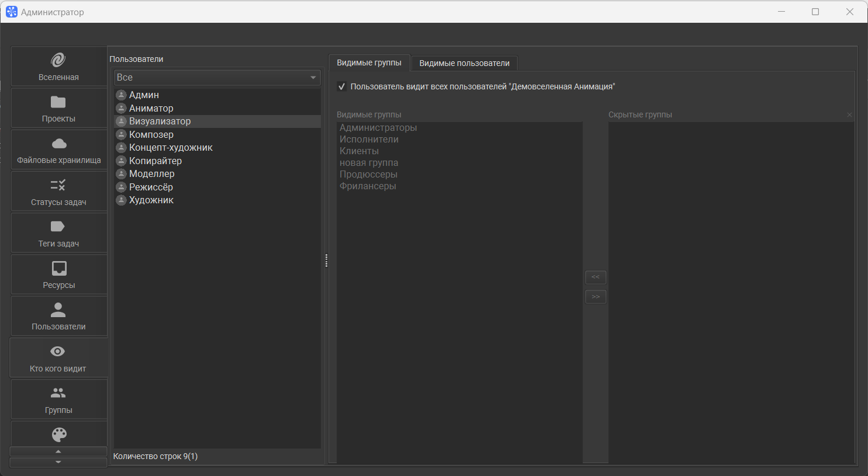The height and width of the screenshot is (476, 868).
Task: Switch to Видимые группы tab
Action: point(369,62)
